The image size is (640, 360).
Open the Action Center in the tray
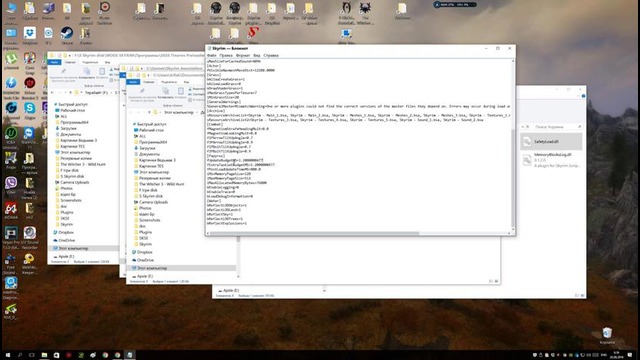tap(631, 355)
